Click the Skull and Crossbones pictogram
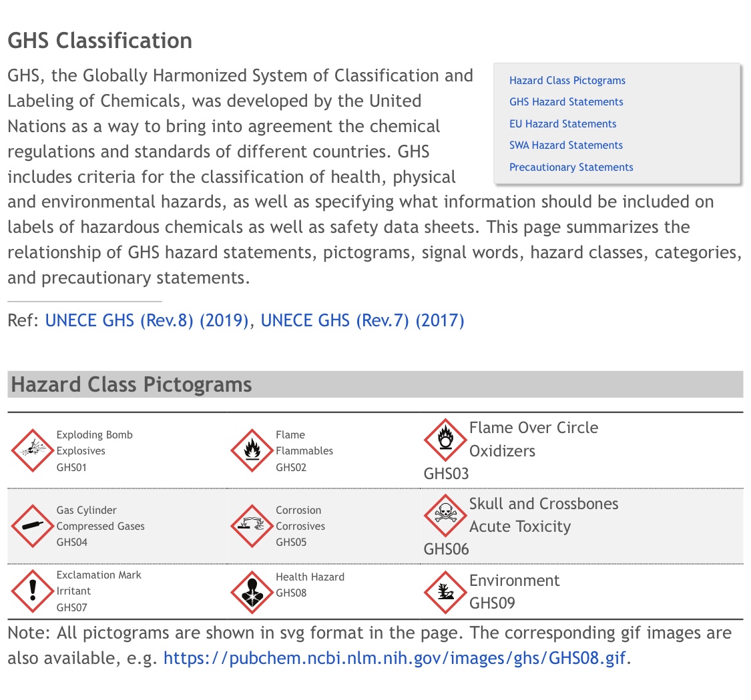The image size is (751, 700). pyautogui.click(x=445, y=515)
